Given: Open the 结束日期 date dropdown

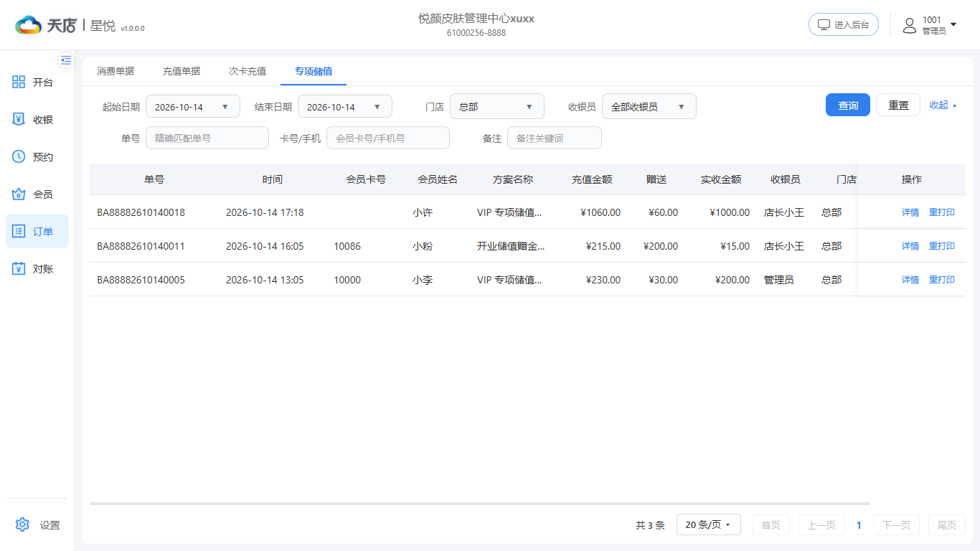Looking at the screenshot, I should click(345, 107).
